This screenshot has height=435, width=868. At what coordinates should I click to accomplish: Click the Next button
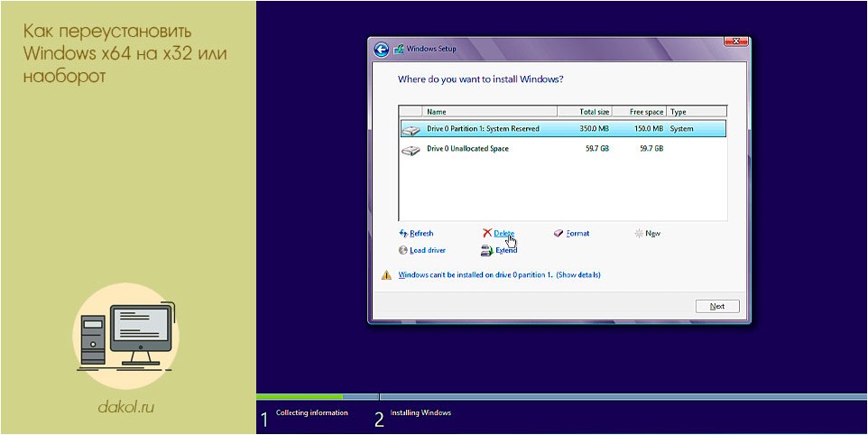[x=717, y=306]
